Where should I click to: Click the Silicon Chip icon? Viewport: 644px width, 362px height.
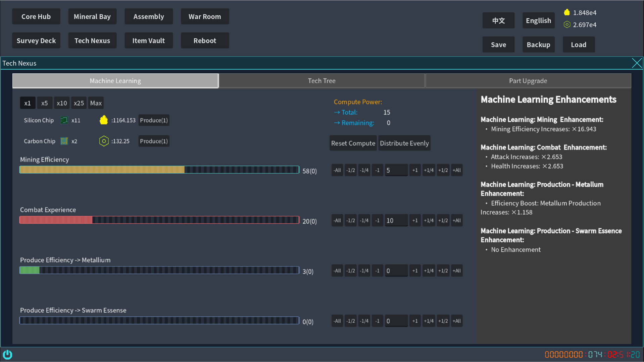[64, 120]
